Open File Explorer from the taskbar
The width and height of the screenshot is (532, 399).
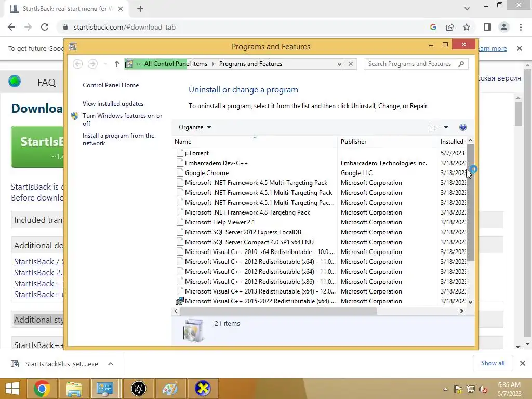pyautogui.click(x=74, y=389)
